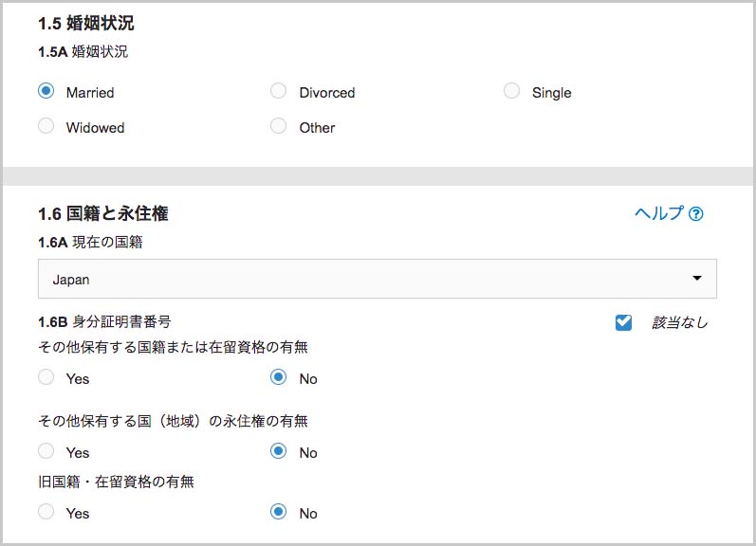Select No for 永住権の有無

(x=278, y=451)
